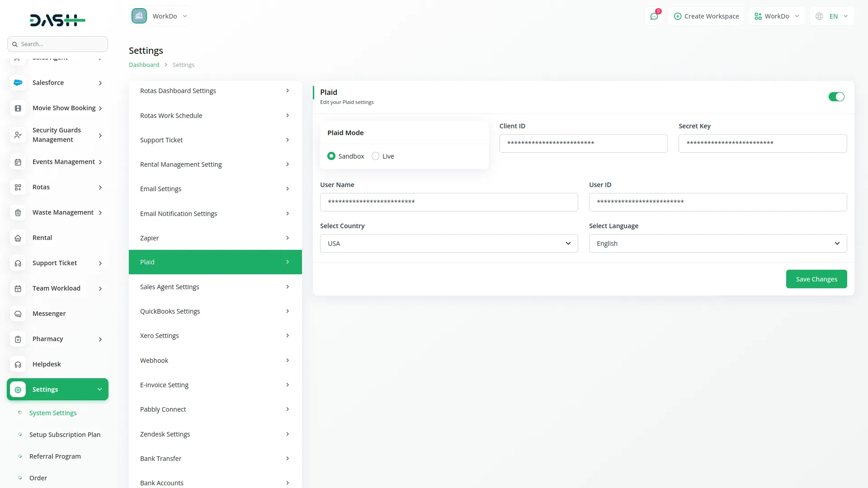868x488 pixels.
Task: Click the Rental house icon
Action: 18,238
